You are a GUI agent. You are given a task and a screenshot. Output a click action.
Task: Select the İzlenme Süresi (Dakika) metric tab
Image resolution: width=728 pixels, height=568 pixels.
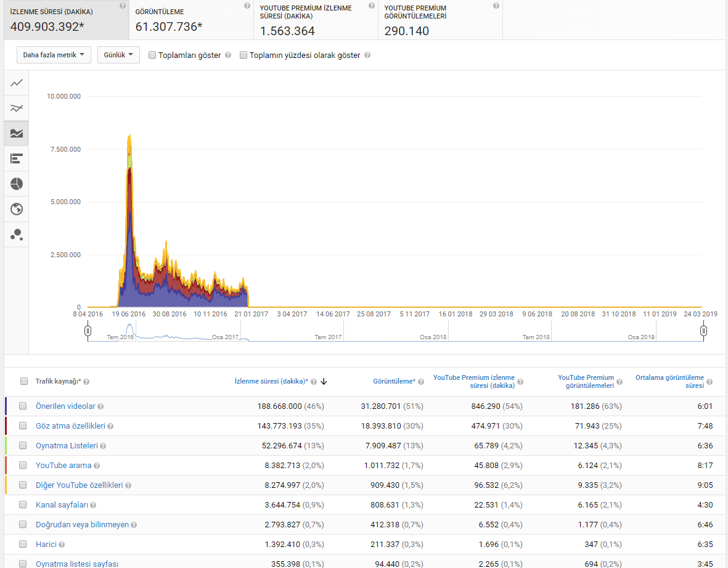click(67, 20)
